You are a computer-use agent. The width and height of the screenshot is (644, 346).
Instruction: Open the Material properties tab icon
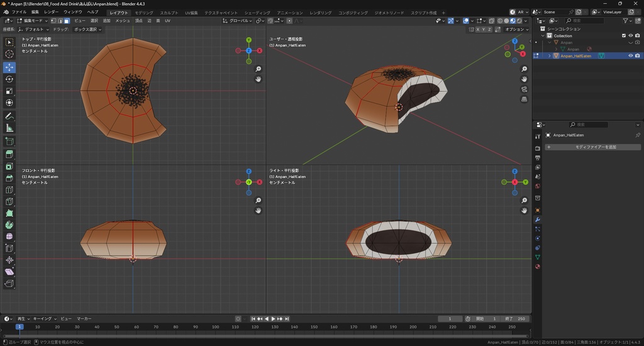pyautogui.click(x=538, y=267)
